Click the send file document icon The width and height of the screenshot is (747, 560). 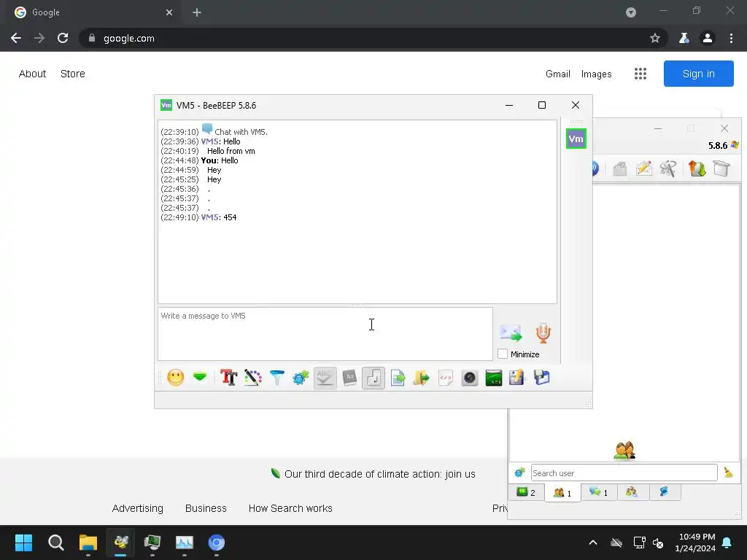(x=398, y=378)
